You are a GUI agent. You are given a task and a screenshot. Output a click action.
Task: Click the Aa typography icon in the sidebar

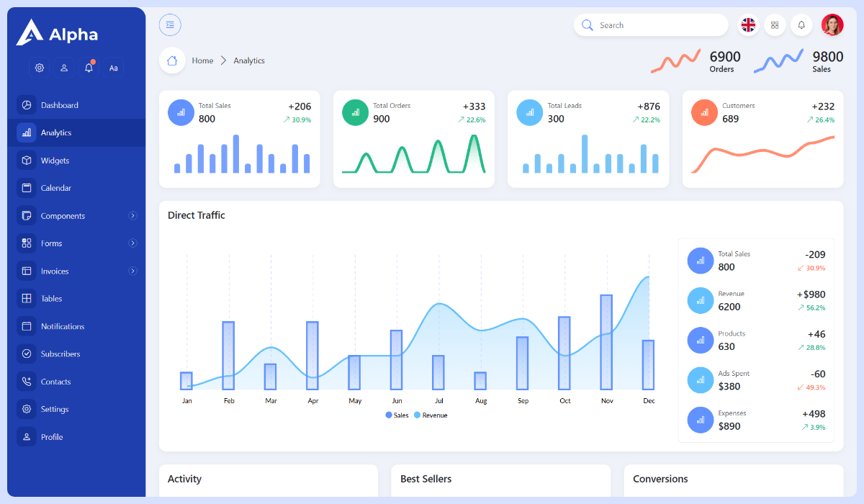click(x=113, y=67)
